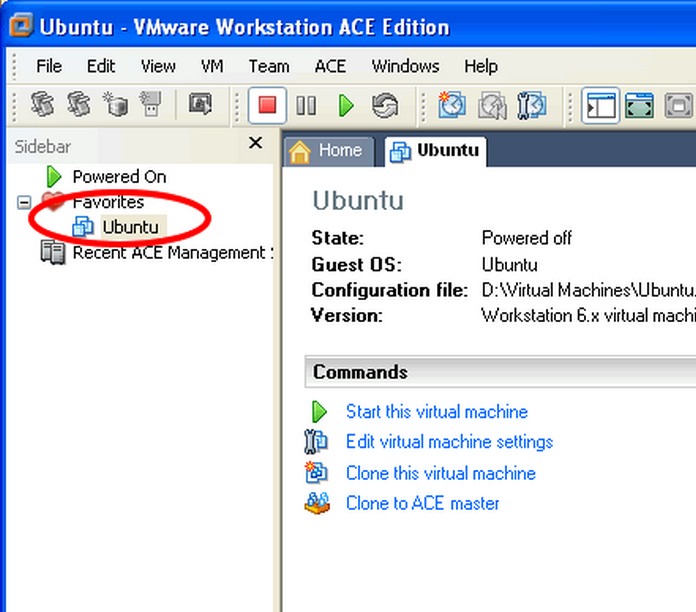
Task: Click the Reset virtual machine toolbar icon
Action: (385, 105)
